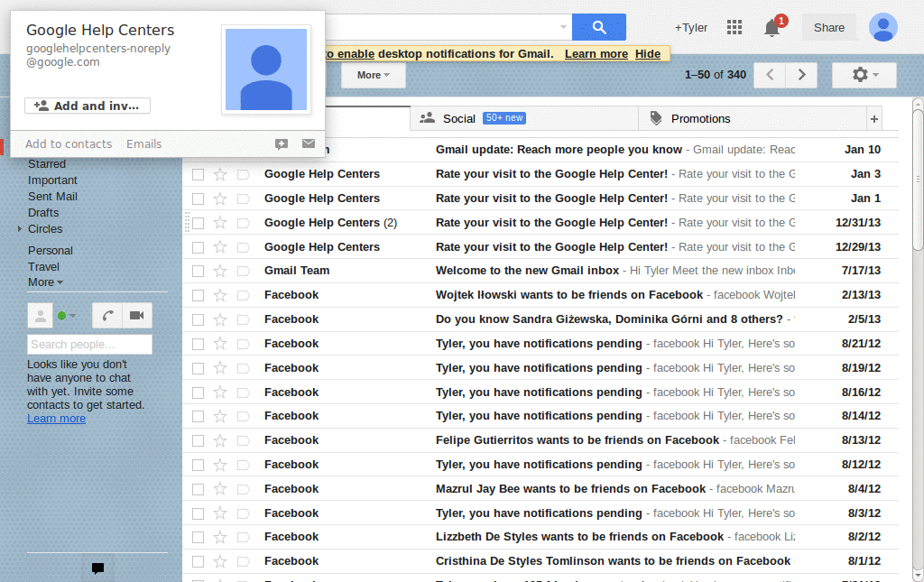The height and width of the screenshot is (582, 924).
Task: Click the chat avatar icon beside status dot
Action: pyautogui.click(x=40, y=316)
